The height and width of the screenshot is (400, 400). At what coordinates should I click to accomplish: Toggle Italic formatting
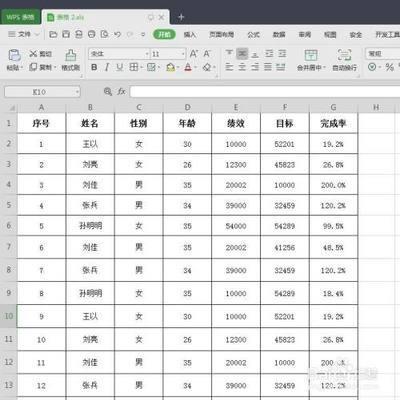click(107, 67)
